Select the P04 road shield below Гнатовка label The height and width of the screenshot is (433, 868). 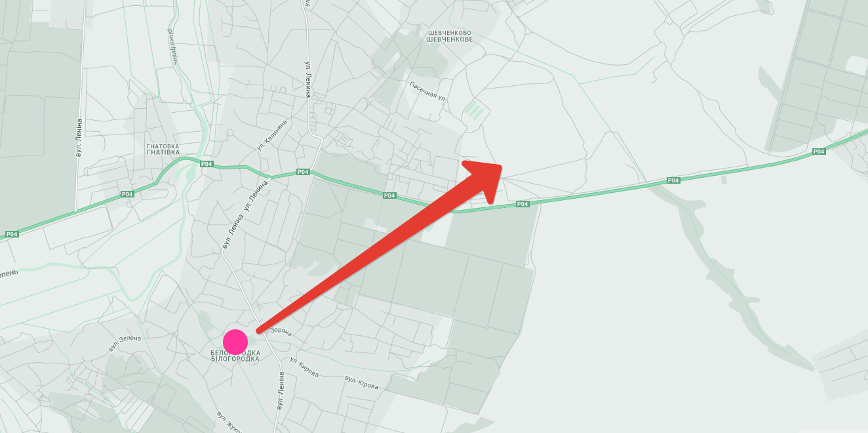click(x=207, y=164)
